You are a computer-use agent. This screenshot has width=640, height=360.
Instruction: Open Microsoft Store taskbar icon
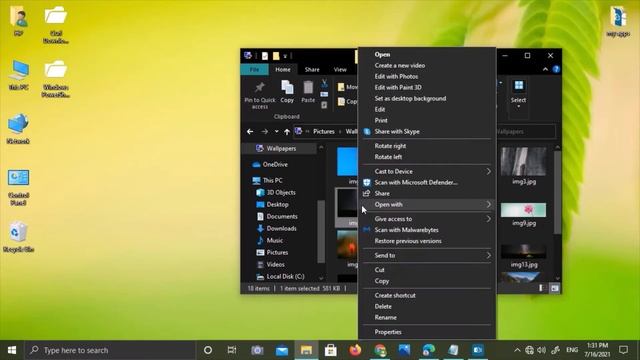tap(331, 350)
